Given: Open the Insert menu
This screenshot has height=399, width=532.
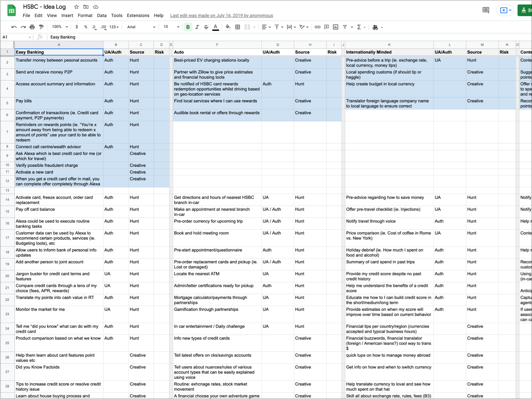Looking at the screenshot, I should [67, 15].
